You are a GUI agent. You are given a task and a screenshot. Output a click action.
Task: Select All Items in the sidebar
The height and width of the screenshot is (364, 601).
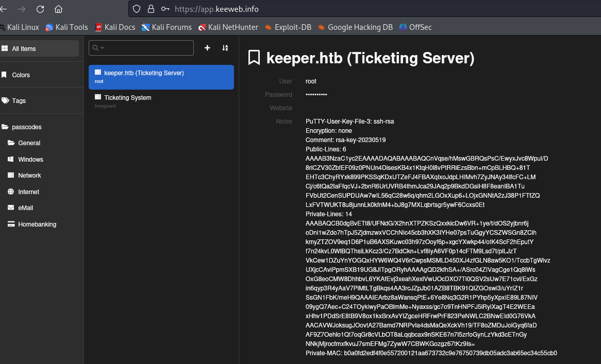39,48
